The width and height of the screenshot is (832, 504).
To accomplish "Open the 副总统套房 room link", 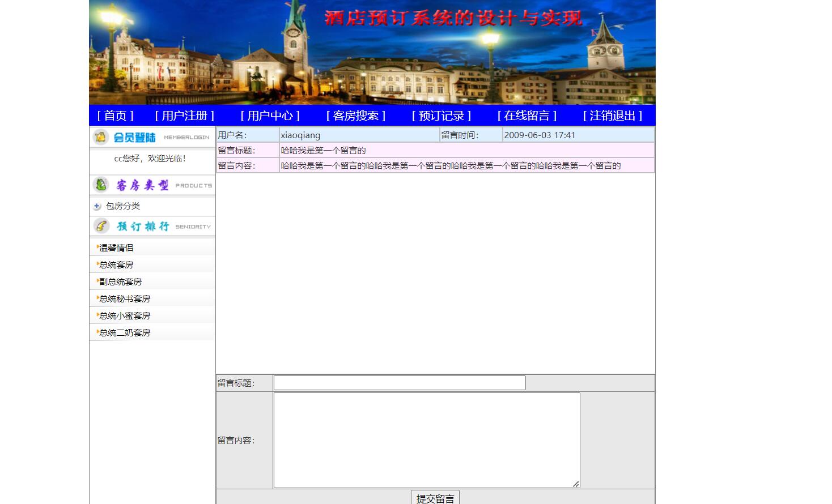I will tap(120, 281).
